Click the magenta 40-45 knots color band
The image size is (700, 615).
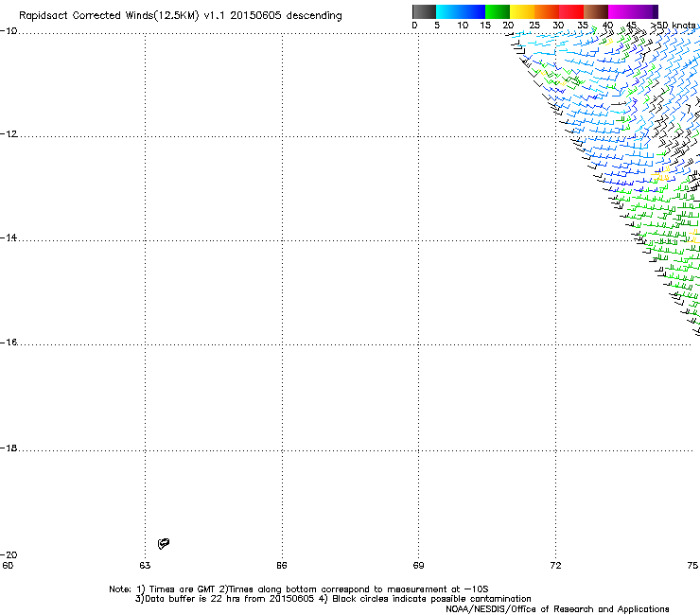(621, 11)
